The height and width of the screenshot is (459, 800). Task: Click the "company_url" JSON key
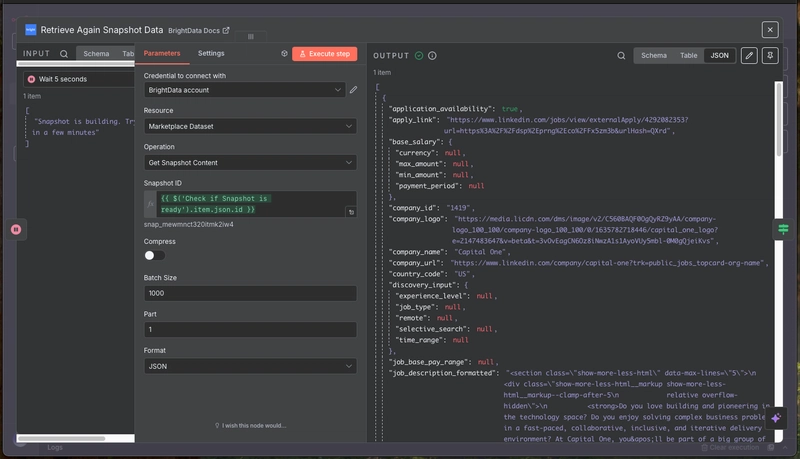[x=415, y=263]
